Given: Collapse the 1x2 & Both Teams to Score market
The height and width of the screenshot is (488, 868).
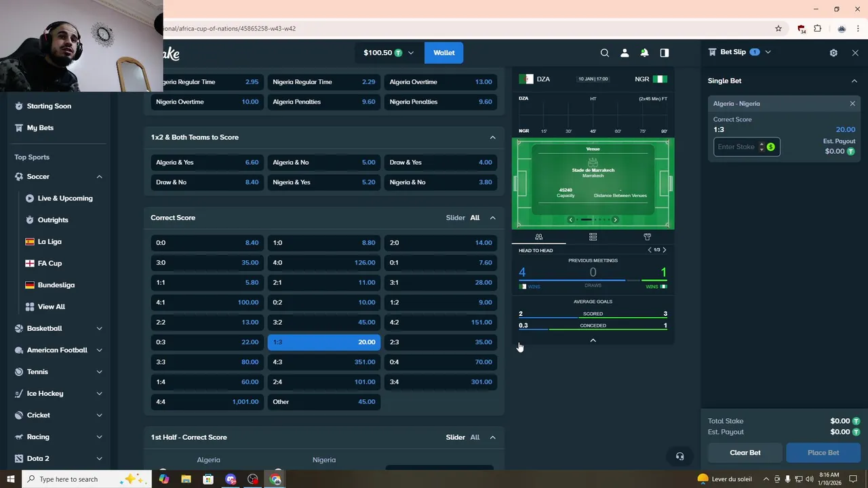Looking at the screenshot, I should pyautogui.click(x=492, y=137).
